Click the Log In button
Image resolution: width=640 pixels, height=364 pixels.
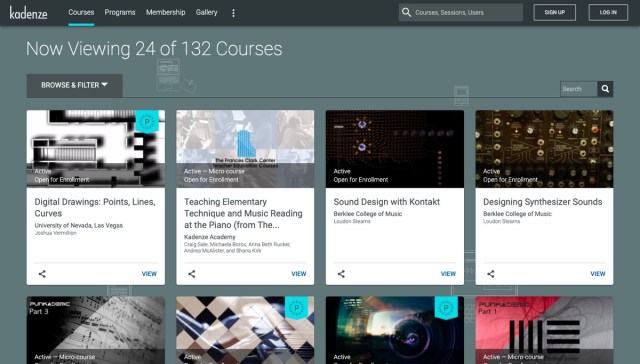coord(608,12)
